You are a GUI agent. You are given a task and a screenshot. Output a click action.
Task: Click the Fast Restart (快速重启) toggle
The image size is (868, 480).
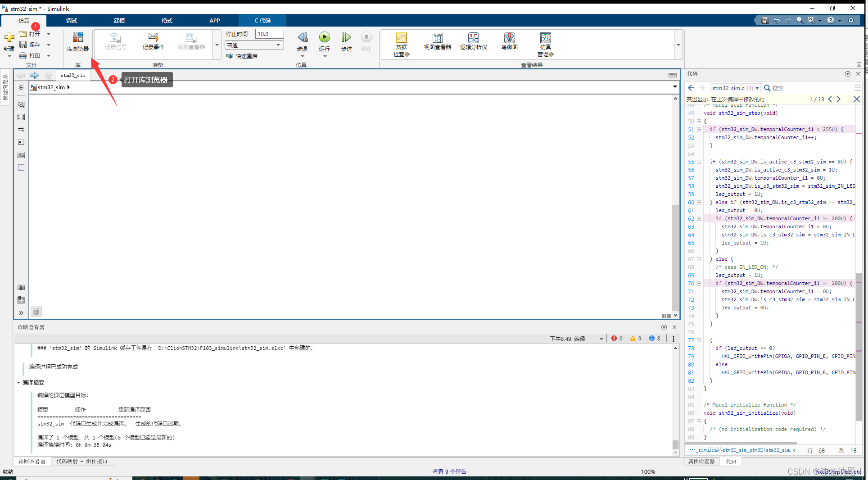tap(242, 56)
